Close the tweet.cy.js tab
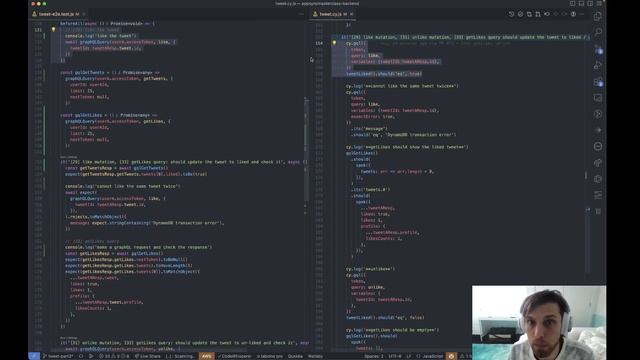 click(x=351, y=14)
